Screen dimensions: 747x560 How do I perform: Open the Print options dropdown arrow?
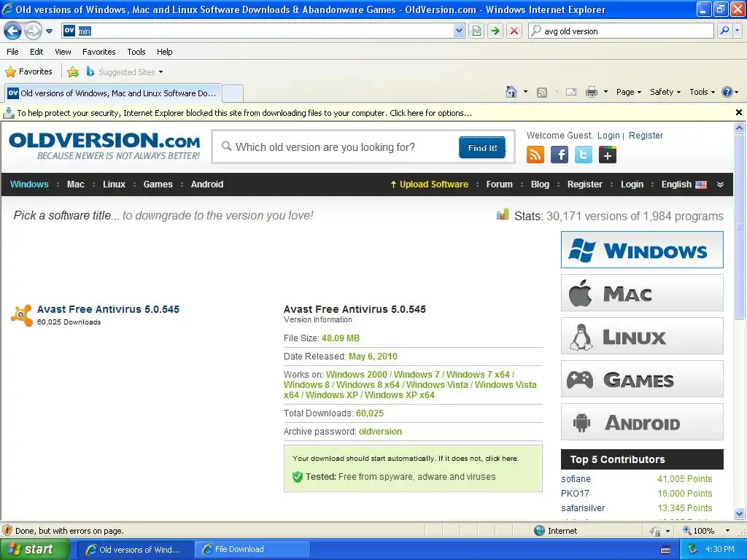point(605,92)
